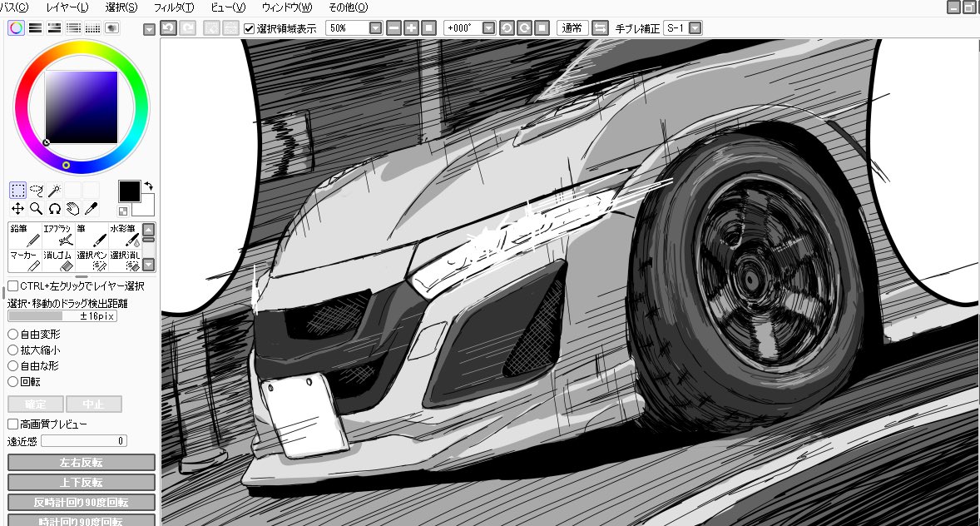The width and height of the screenshot is (980, 526).
Task: Open the 50% zoom dropdown
Action: [376, 28]
